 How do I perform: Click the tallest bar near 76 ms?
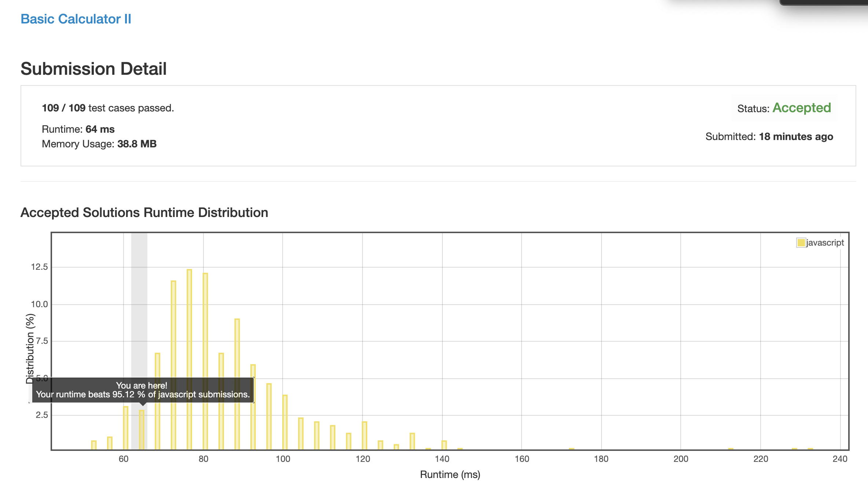point(189,360)
